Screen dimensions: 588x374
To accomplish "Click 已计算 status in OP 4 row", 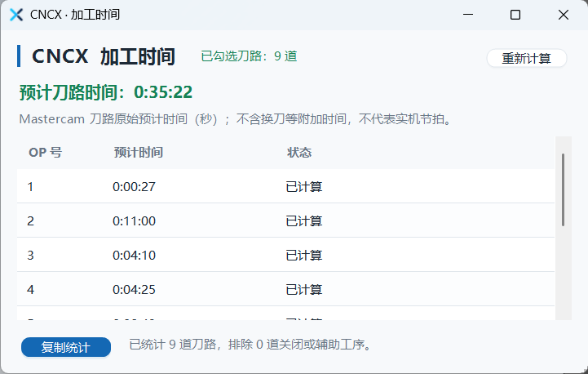I will 304,290.
